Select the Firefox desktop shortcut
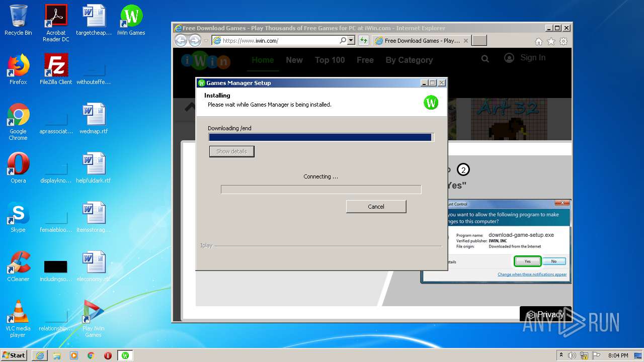The image size is (644, 362). 18,69
